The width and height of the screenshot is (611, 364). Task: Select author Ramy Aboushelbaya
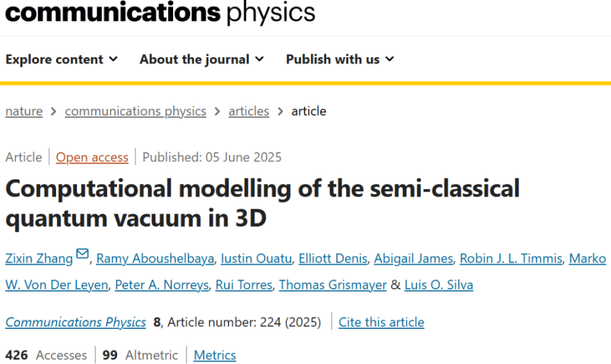tap(156, 258)
